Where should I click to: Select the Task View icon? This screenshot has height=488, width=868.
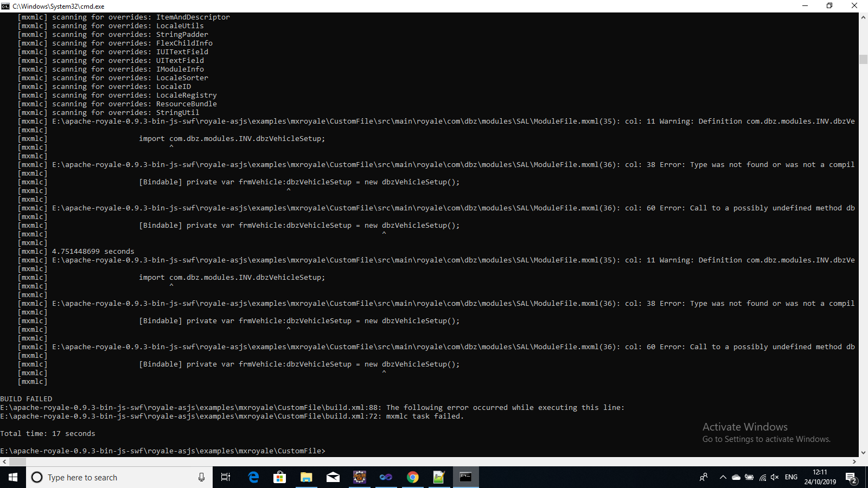225,477
